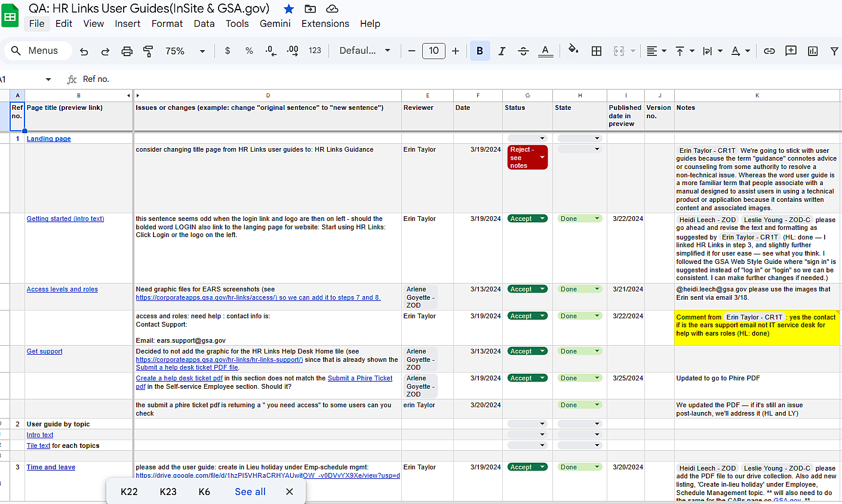Open vertical align options
Image resolution: width=842 pixels, height=504 pixels.
684,51
